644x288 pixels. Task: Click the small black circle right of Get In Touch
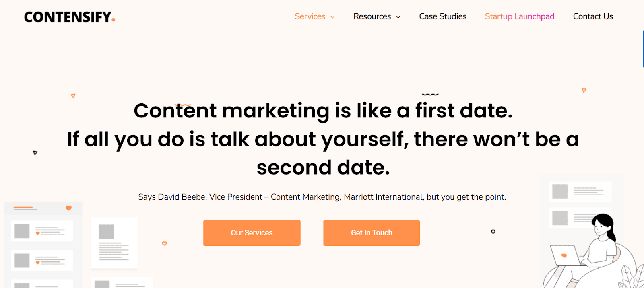coord(493,232)
